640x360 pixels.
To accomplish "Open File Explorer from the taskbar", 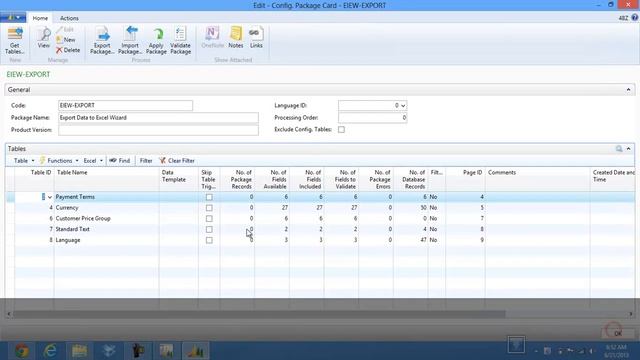I will pyautogui.click(x=79, y=351).
